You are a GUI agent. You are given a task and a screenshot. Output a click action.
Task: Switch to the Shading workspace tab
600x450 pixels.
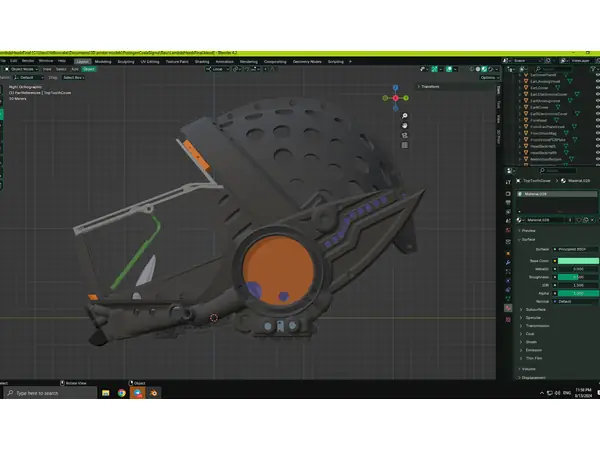coord(202,62)
